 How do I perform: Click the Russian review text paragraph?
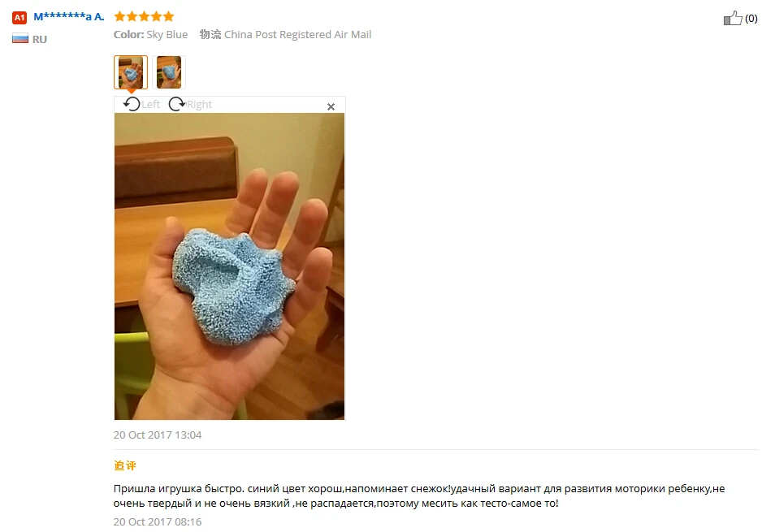(x=419, y=496)
